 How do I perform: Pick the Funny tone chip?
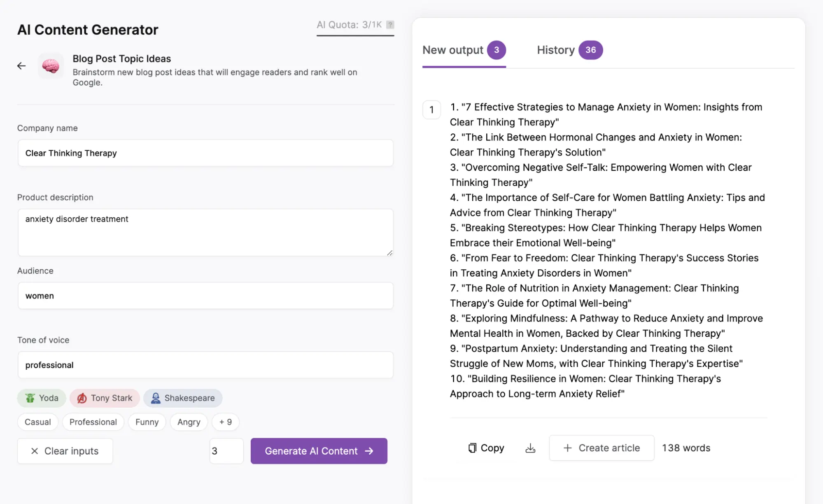click(147, 422)
